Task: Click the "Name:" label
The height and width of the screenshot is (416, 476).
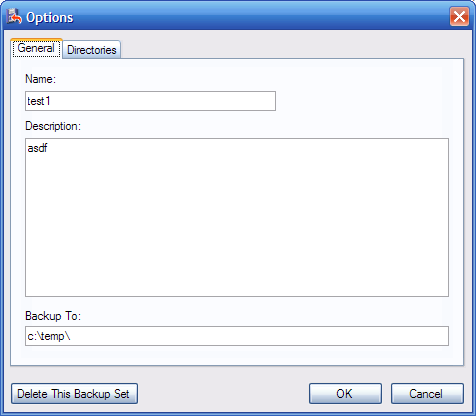Action: click(40, 79)
